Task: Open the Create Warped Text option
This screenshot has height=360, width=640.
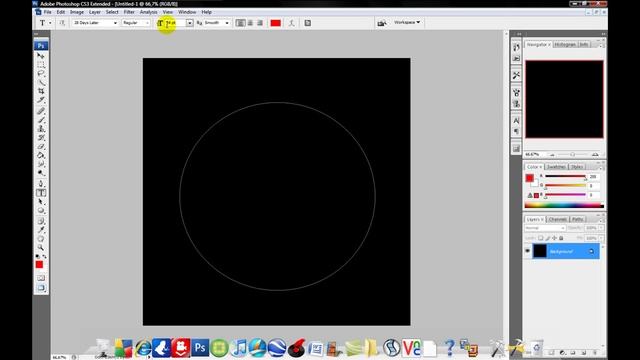Action: pos(291,23)
